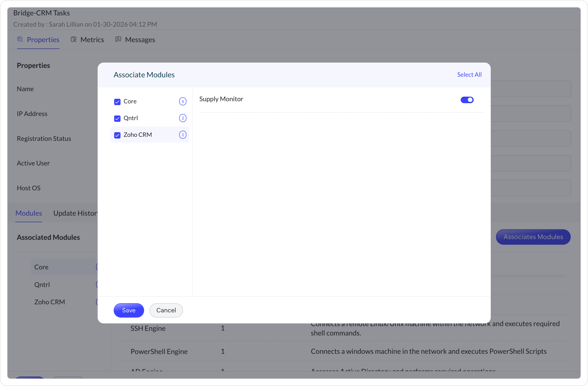Cancel the Associate Modules dialog

pos(166,310)
